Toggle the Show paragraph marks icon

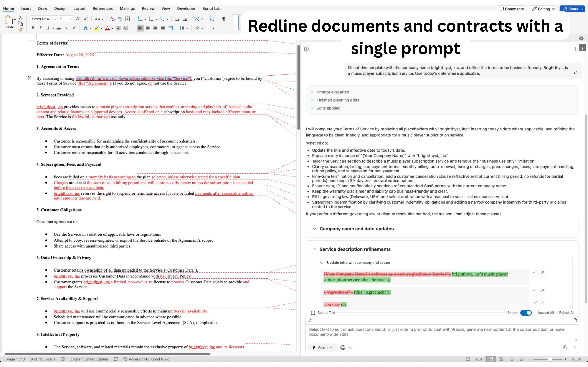point(224,19)
